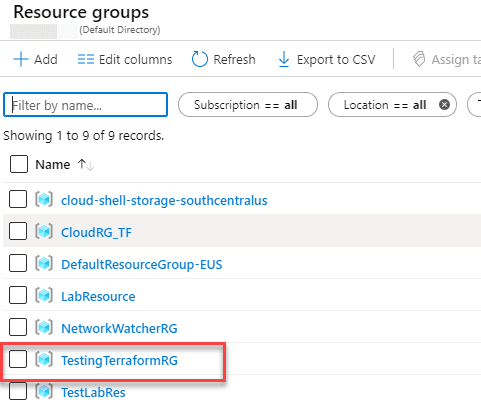This screenshot has height=405, width=481.
Task: Open the CloudRG_TF resource group link
Action: [96, 233]
